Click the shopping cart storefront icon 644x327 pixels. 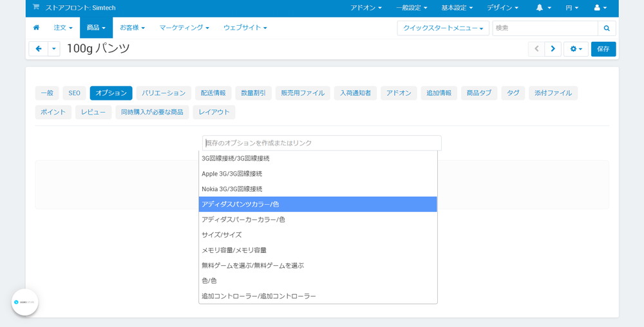(35, 7)
